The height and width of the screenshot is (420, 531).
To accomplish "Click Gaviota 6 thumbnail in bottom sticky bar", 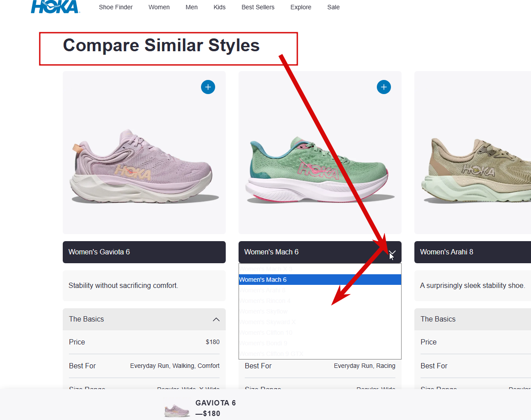I will point(177,410).
